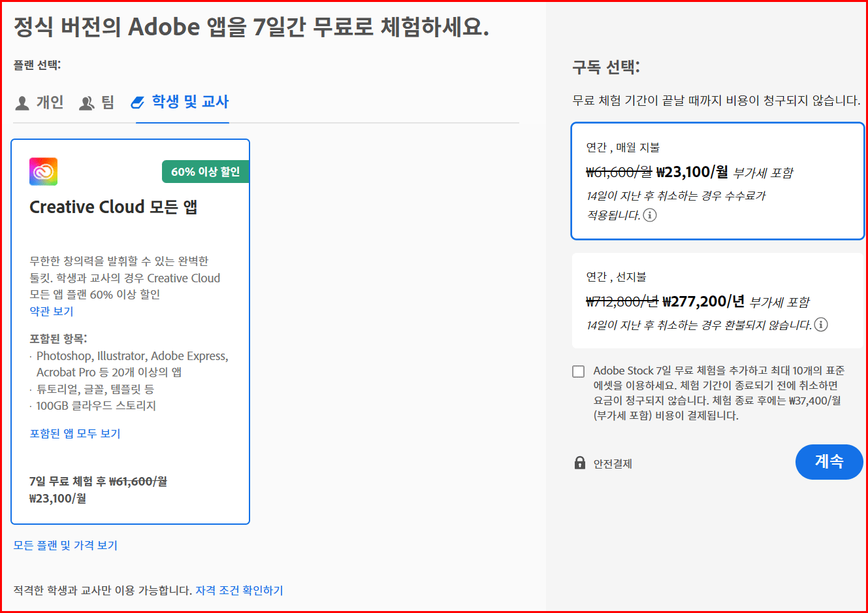This screenshot has width=868, height=613.
Task: Select the Creative Cloud 모든 앱 plan card
Action: (x=131, y=331)
